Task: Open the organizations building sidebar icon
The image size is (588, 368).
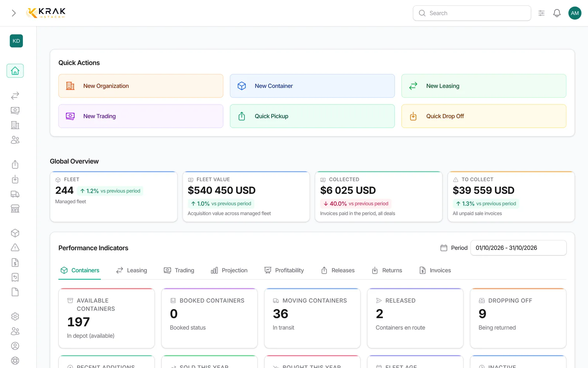Action: point(15,125)
